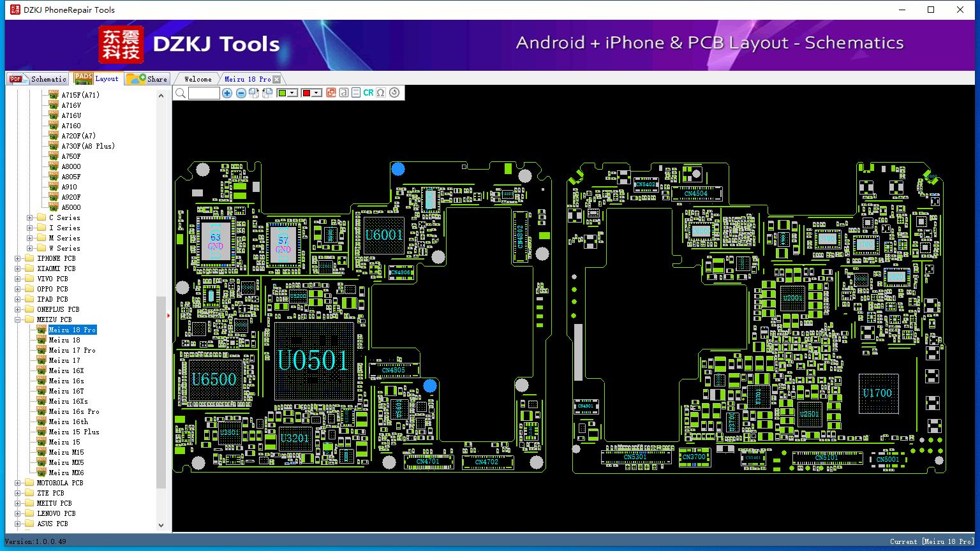Expand the I Series tree node
Screen dimensions: 980x551
(30, 228)
